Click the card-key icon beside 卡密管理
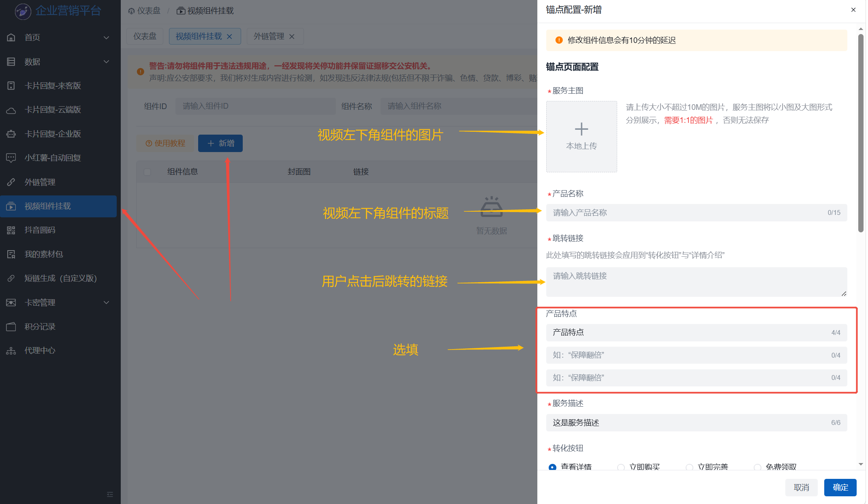Screen dimensions: 868x504 click(x=11, y=302)
